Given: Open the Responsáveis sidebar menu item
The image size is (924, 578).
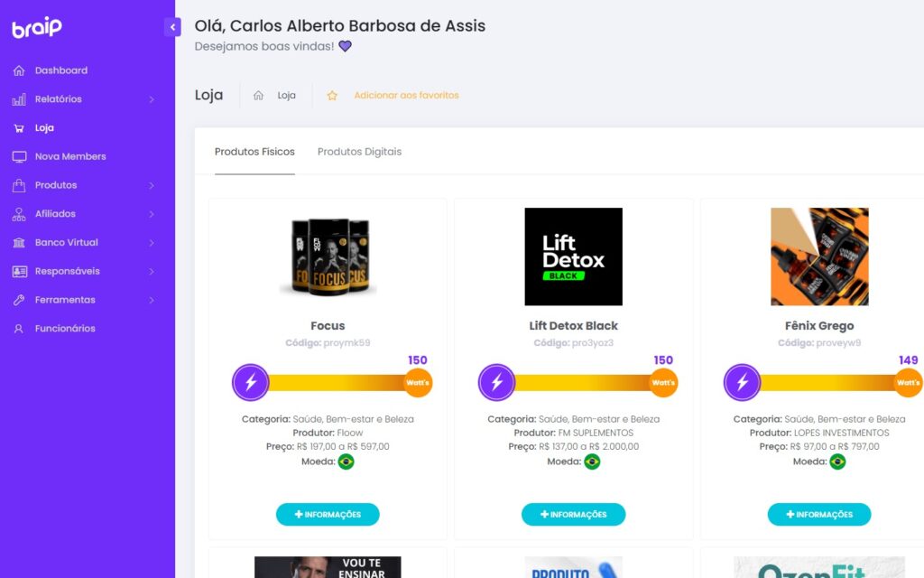Looking at the screenshot, I should click(x=68, y=271).
